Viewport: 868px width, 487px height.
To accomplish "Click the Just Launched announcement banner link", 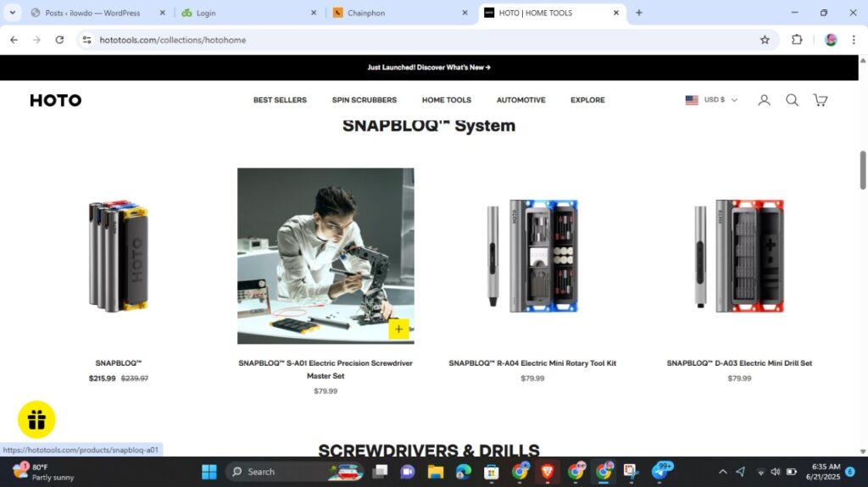I will [x=429, y=68].
